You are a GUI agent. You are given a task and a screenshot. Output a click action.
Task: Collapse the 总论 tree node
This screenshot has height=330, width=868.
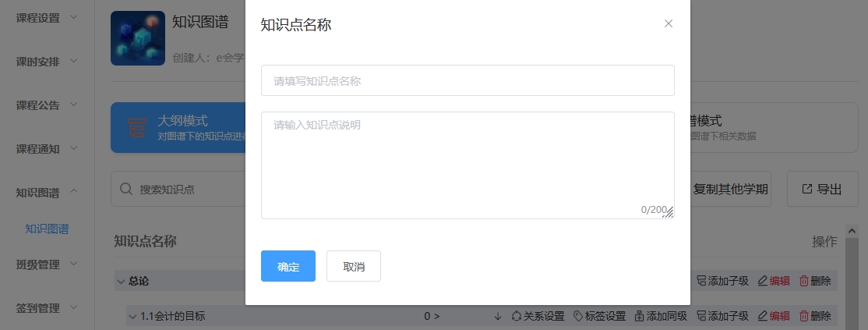click(121, 282)
